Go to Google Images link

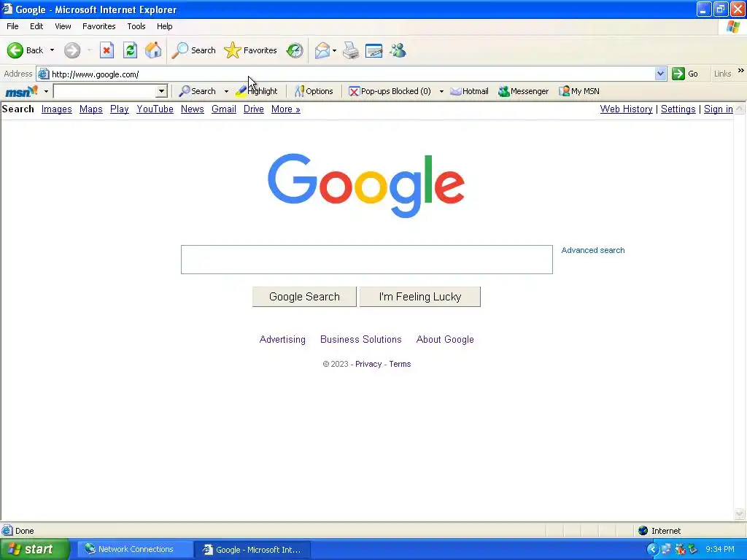click(57, 109)
